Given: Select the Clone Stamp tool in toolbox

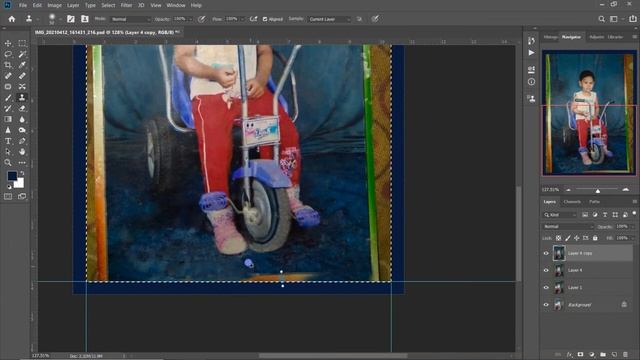Looking at the screenshot, I should (22, 98).
